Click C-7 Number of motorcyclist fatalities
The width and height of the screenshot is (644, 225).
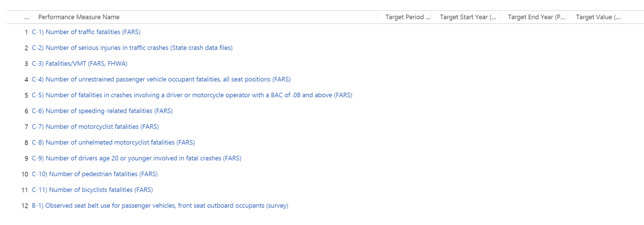pyautogui.click(x=95, y=126)
